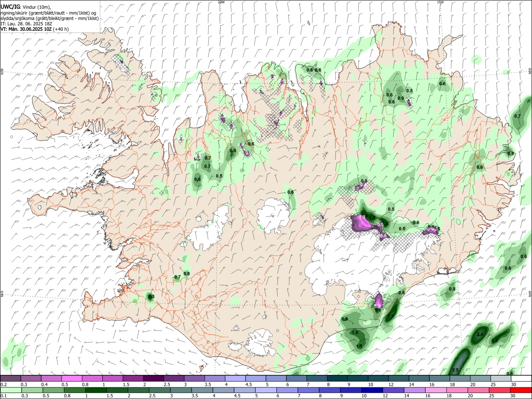
Task: Select the violet 14–16 rain scale swatch
Action: [414, 390]
